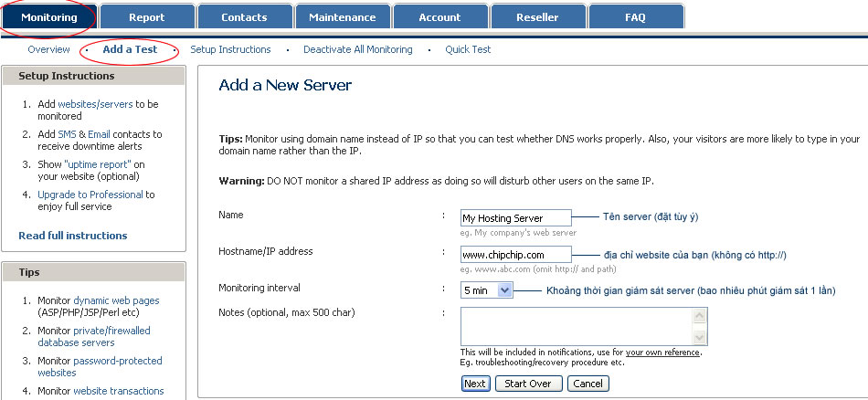Choose Deactivate All Monitoring
The height and width of the screenshot is (400, 868).
point(357,49)
